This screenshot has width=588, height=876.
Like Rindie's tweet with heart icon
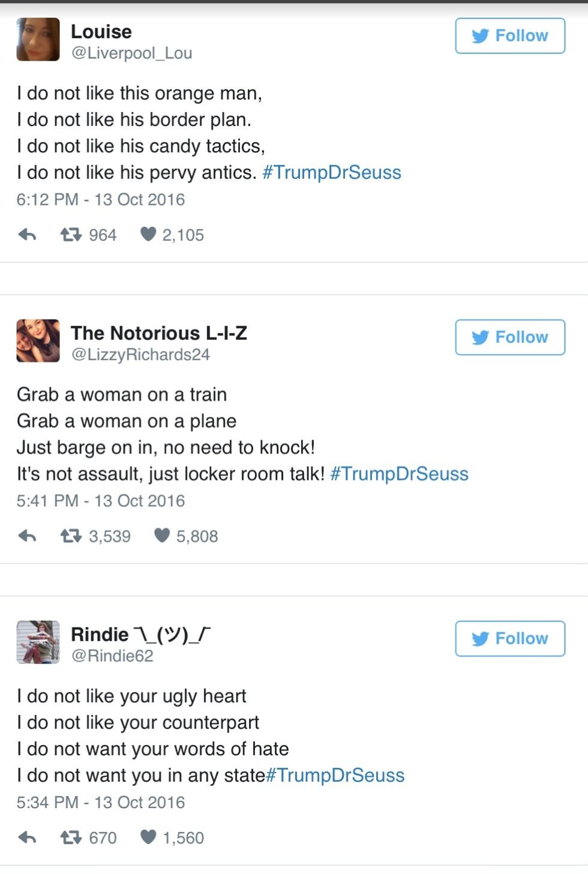pyautogui.click(x=148, y=837)
